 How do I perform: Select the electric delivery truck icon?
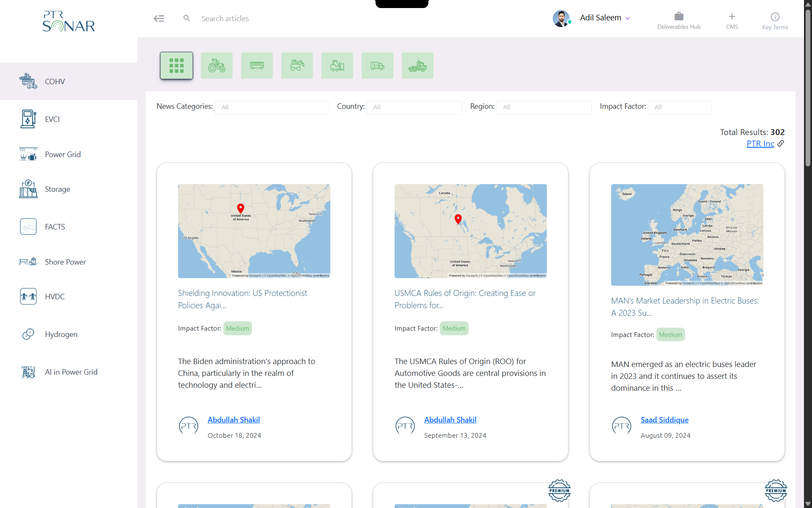pyautogui.click(x=377, y=66)
